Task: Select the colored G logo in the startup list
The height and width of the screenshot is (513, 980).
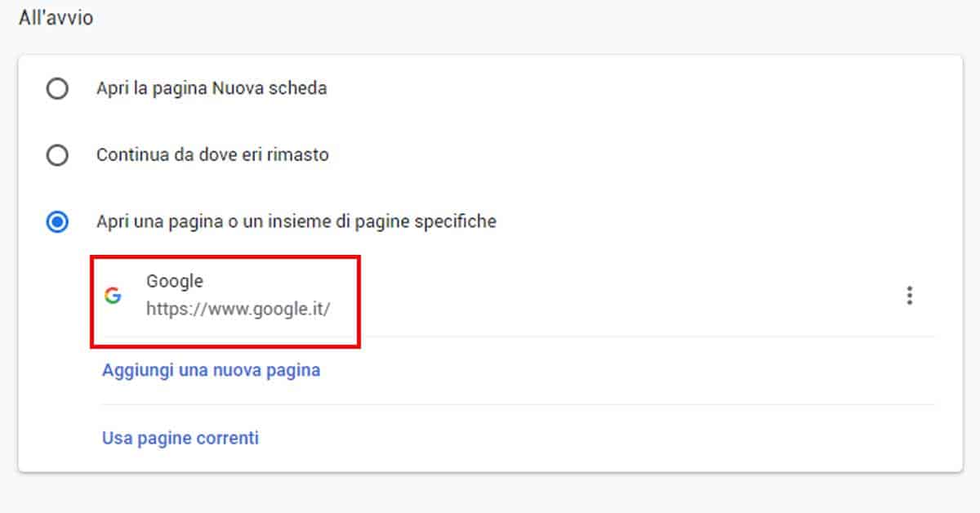Action: click(x=114, y=297)
